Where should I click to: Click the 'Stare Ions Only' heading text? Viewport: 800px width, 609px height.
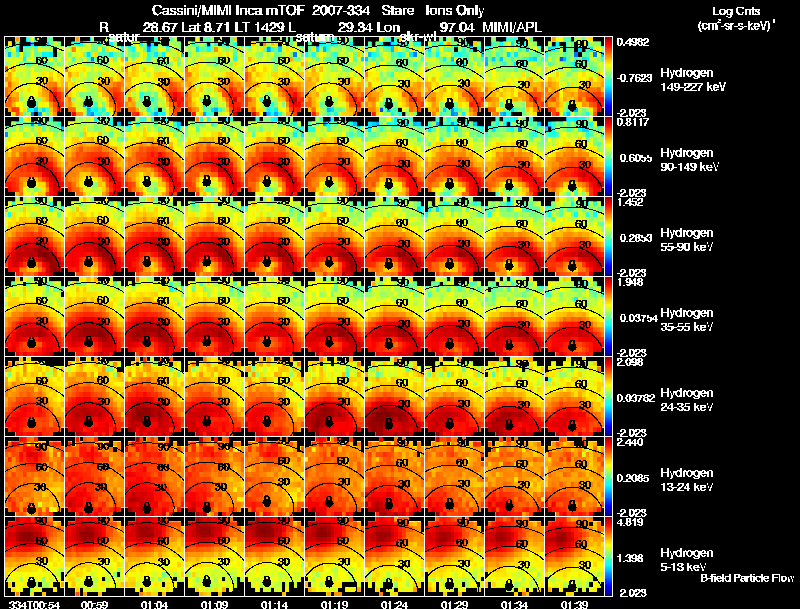(x=433, y=11)
